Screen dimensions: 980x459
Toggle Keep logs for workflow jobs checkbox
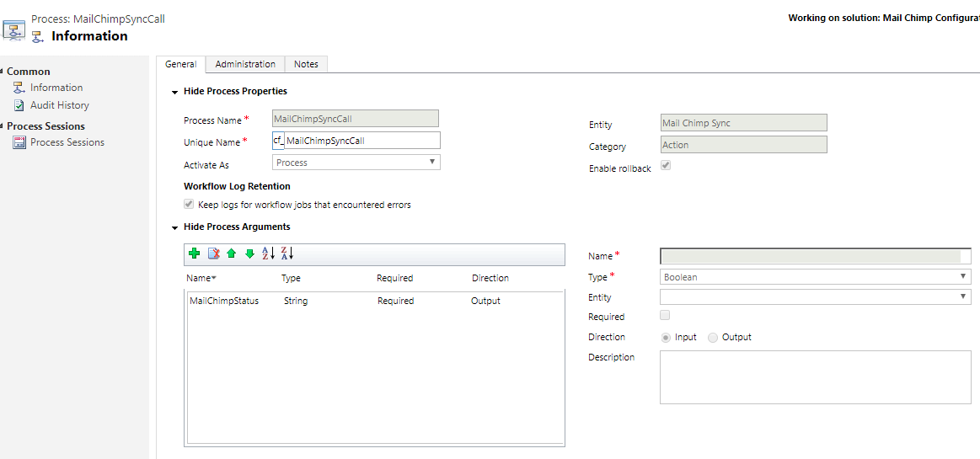(189, 204)
